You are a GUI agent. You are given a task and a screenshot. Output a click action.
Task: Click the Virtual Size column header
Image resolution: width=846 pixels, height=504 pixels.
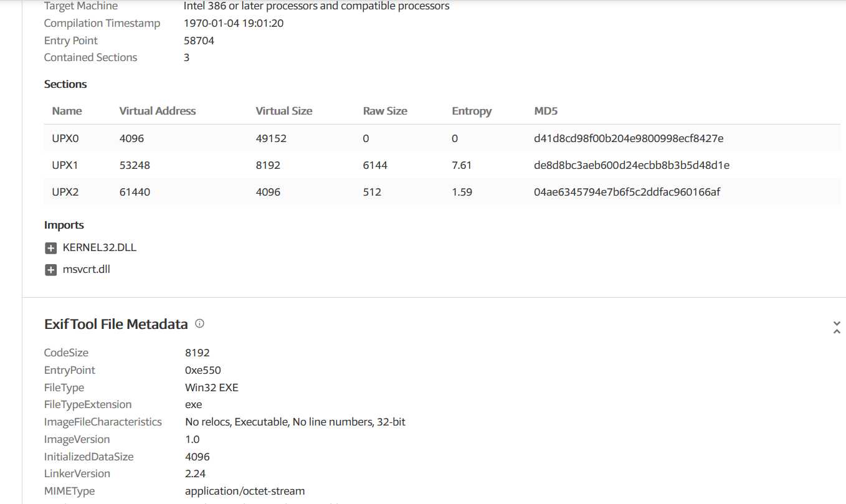click(284, 111)
